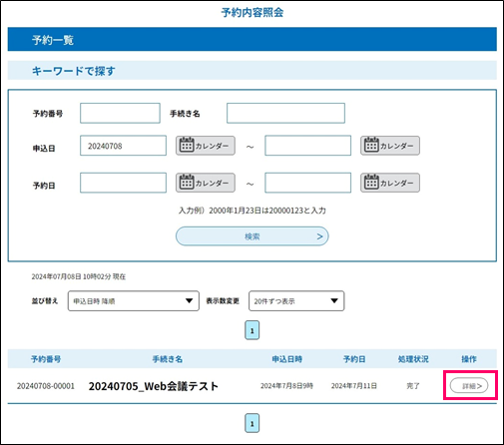Open calendar for 申込日 end date
Viewport: 504px width, 445px height.
(390, 146)
